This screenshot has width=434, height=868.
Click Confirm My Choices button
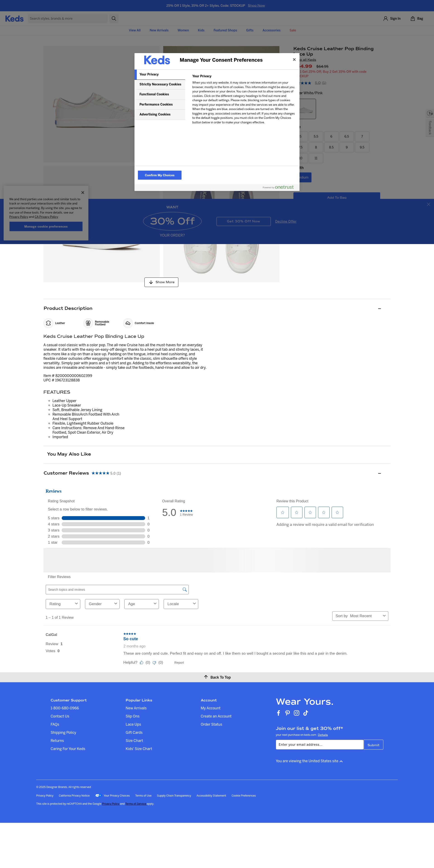160,175
